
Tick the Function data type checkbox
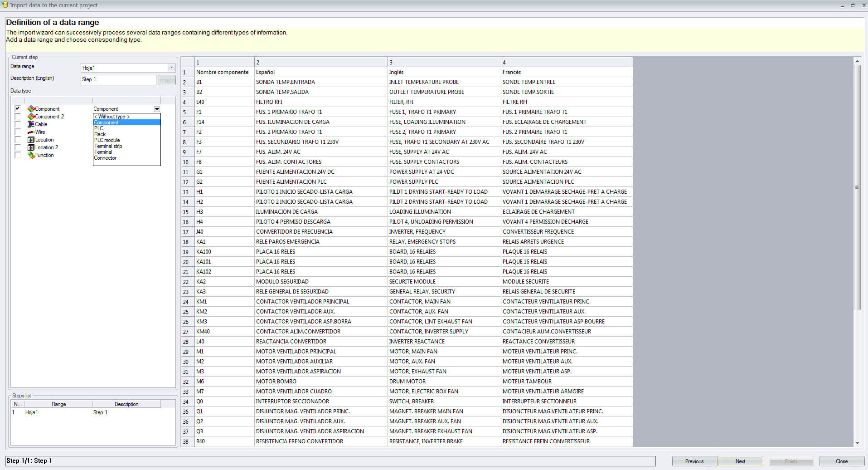tap(18, 155)
